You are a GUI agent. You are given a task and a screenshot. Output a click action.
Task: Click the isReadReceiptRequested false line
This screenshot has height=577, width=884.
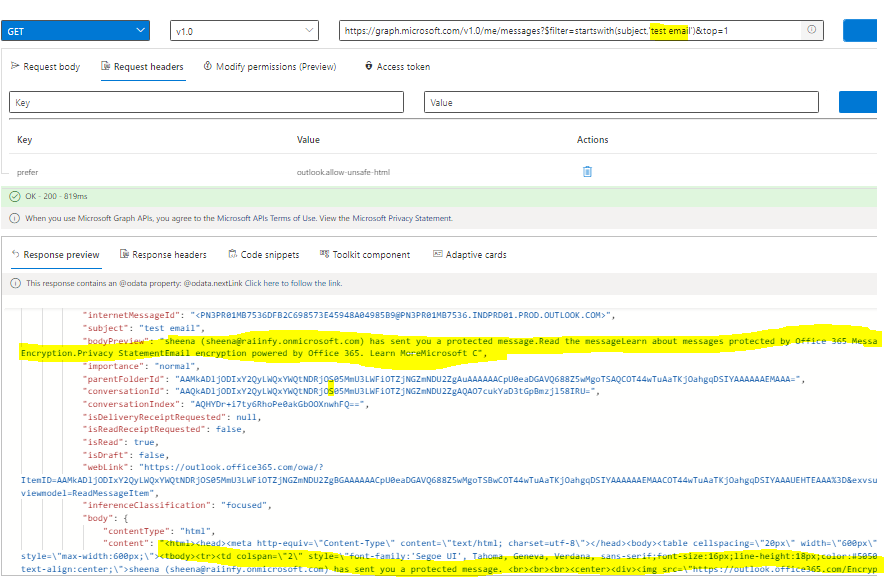[x=165, y=429]
